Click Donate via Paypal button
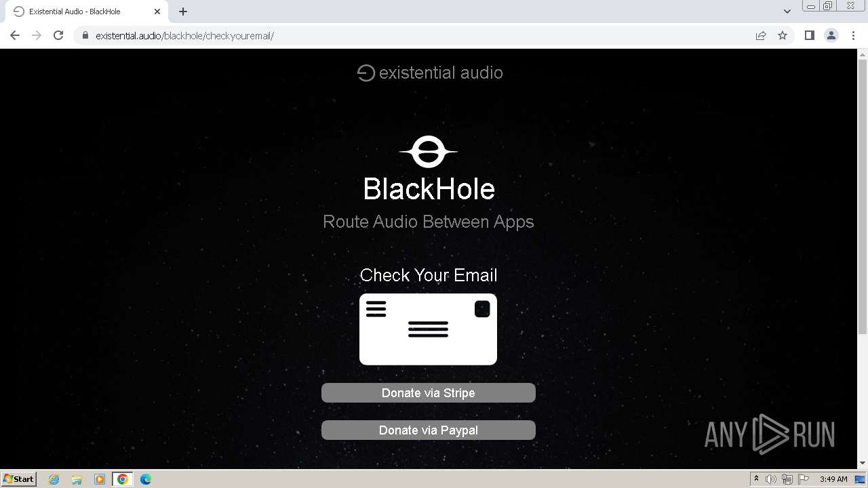The width and height of the screenshot is (868, 488). (x=429, y=430)
